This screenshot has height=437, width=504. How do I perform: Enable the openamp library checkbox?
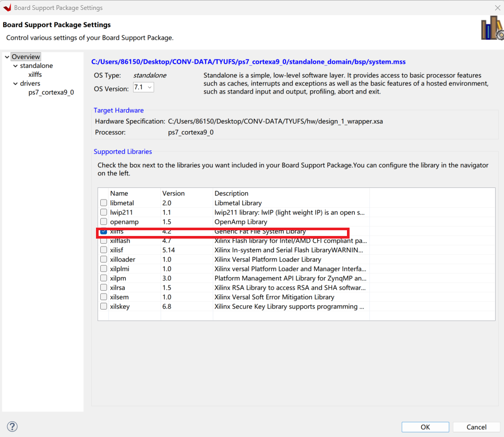pyautogui.click(x=103, y=221)
